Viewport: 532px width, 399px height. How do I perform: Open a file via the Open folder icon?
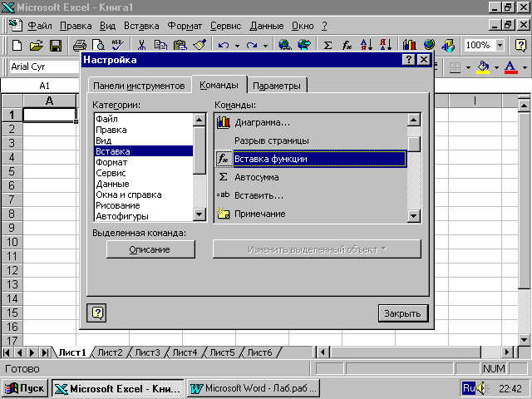[x=37, y=45]
